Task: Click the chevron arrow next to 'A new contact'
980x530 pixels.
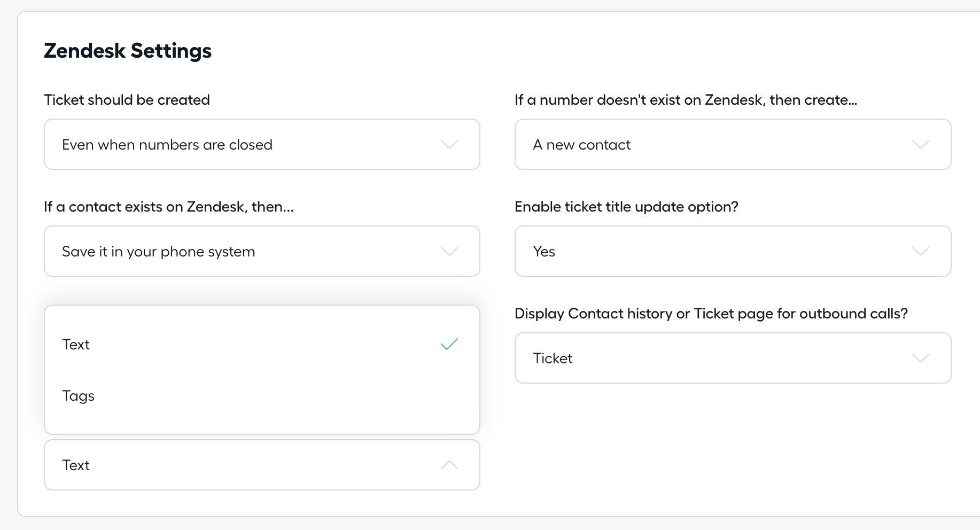Action: pyautogui.click(x=920, y=144)
